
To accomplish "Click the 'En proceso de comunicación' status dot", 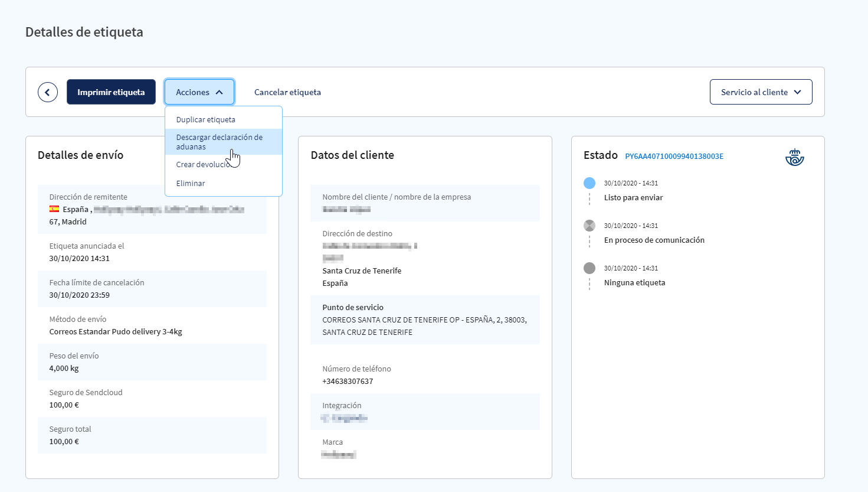I will [589, 226].
